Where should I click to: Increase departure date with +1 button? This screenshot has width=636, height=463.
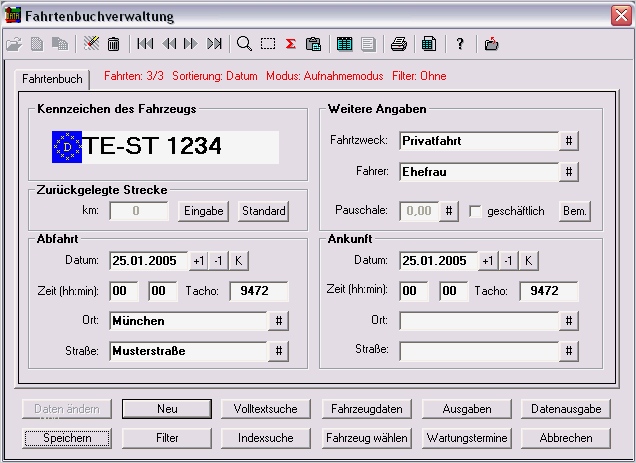(199, 261)
